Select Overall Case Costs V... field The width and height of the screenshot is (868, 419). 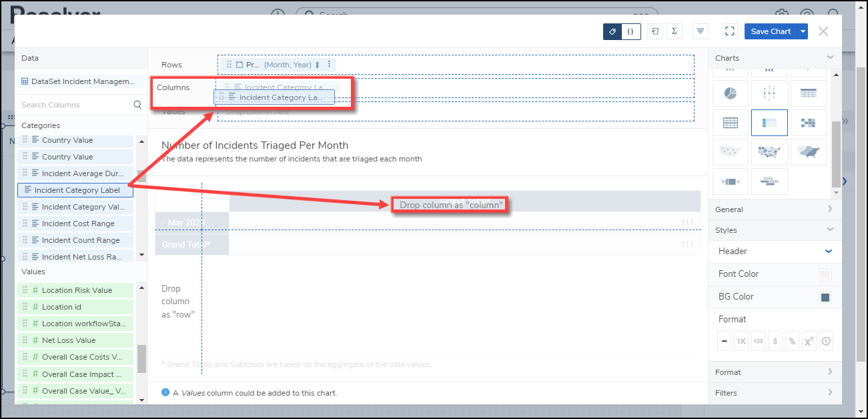(x=75, y=357)
